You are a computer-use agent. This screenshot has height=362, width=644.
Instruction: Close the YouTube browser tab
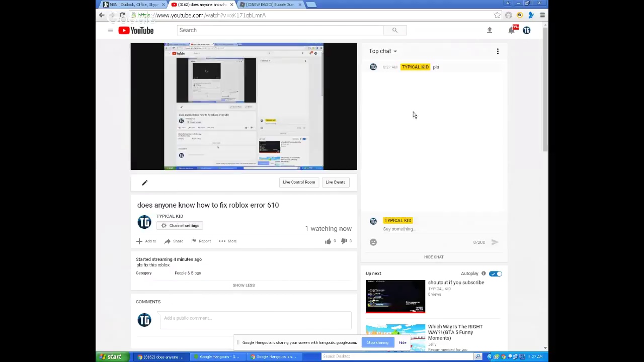coord(231,5)
